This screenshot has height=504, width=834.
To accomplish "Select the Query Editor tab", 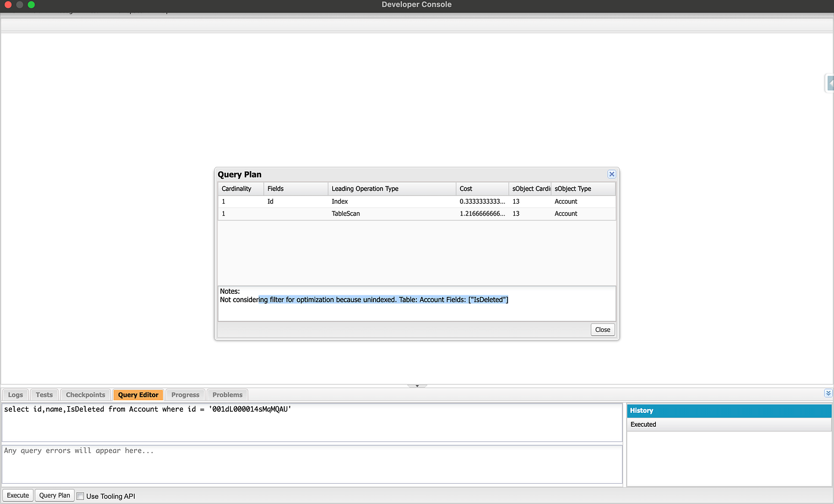I will click(x=138, y=394).
